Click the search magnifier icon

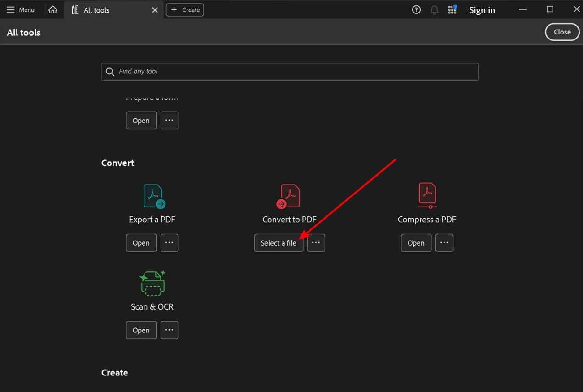click(x=110, y=72)
